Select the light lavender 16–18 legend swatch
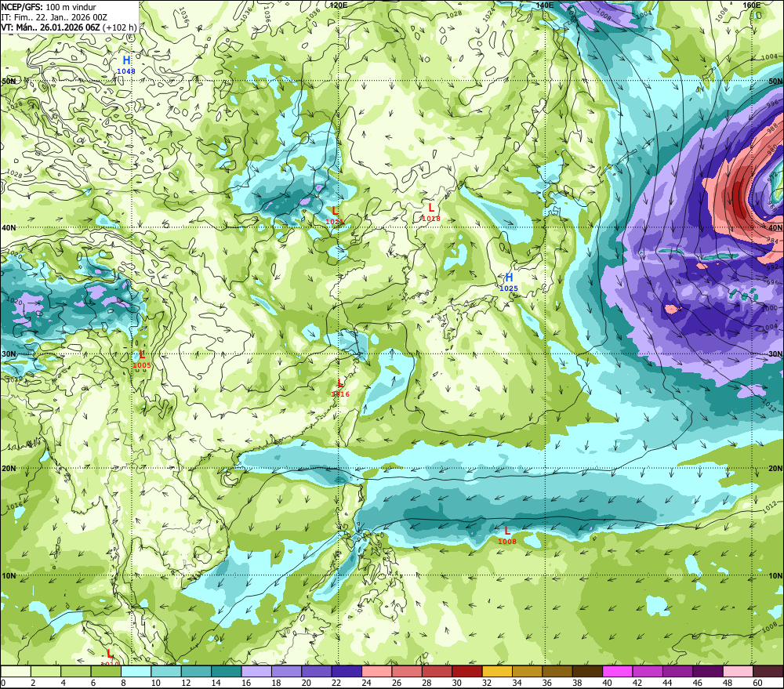This screenshot has height=689, width=784. [x=256, y=671]
